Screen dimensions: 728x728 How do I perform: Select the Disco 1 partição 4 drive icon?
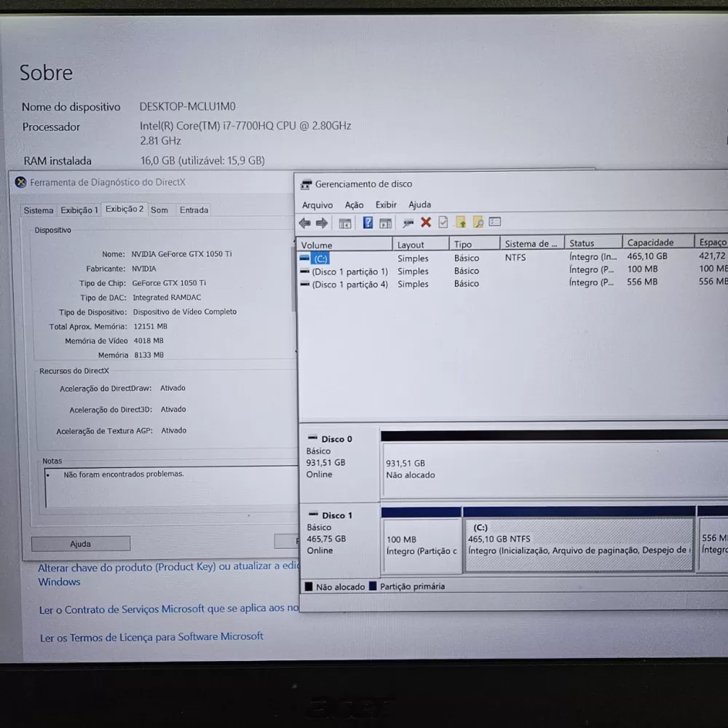304,284
